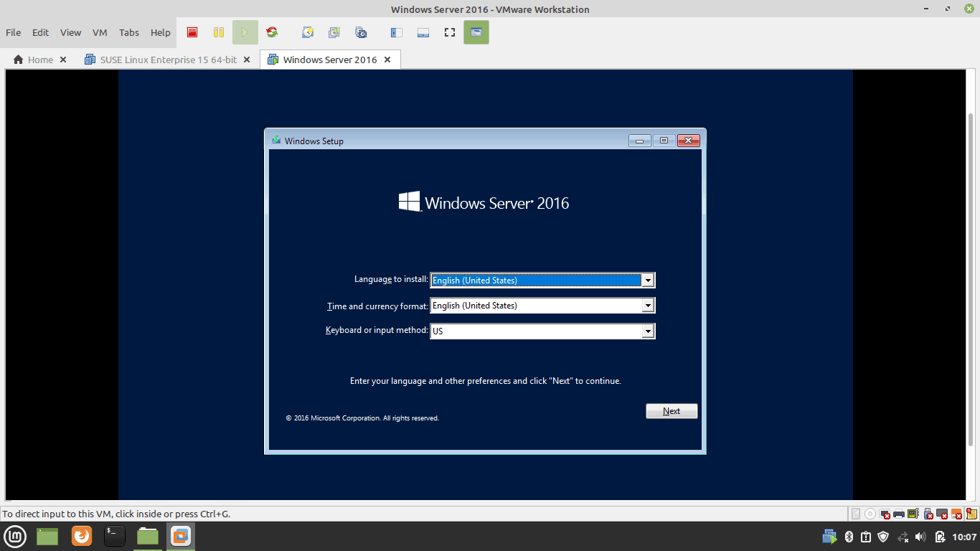Screen dimensions: 980x551
Task: Click the "To direct input to this VM" status text
Action: (x=117, y=514)
